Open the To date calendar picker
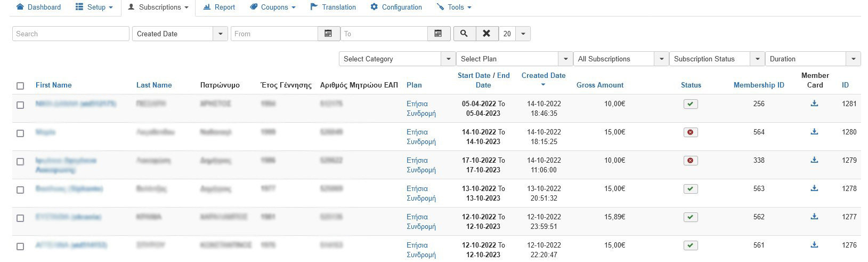This screenshot has height=262, width=868. tap(438, 34)
